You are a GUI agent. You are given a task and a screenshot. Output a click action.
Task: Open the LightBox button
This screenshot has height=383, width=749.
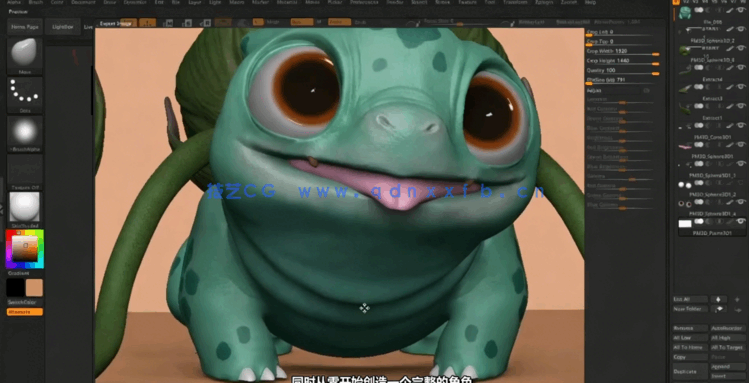pyautogui.click(x=63, y=27)
